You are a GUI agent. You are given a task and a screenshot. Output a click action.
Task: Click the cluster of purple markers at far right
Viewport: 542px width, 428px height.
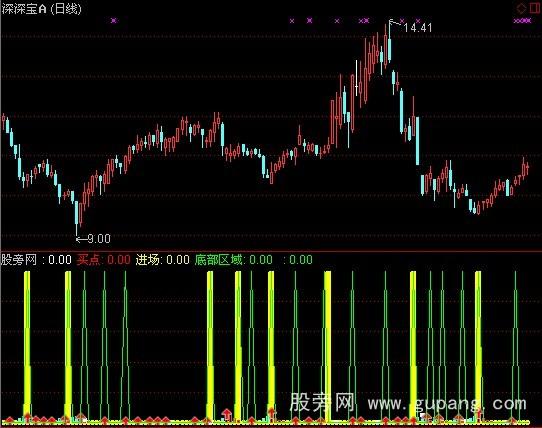click(522, 21)
